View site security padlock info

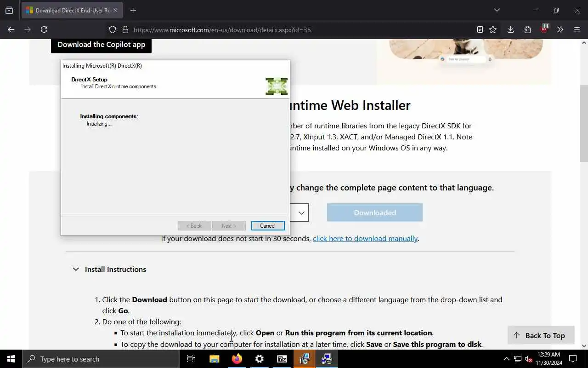coord(125,29)
